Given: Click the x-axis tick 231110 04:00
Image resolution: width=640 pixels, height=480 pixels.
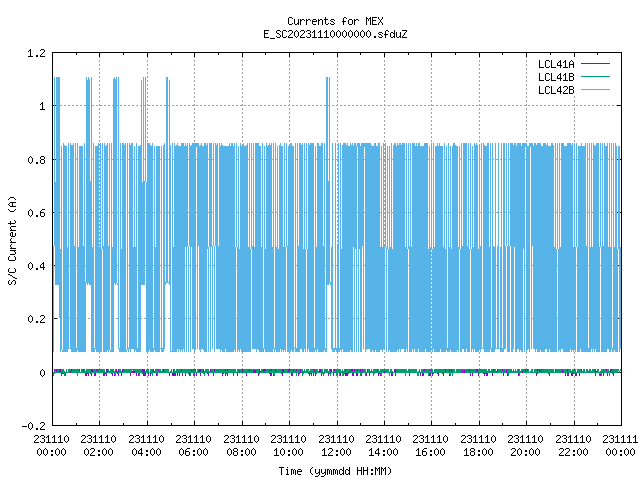Looking at the screenshot, I should pyautogui.click(x=146, y=446).
